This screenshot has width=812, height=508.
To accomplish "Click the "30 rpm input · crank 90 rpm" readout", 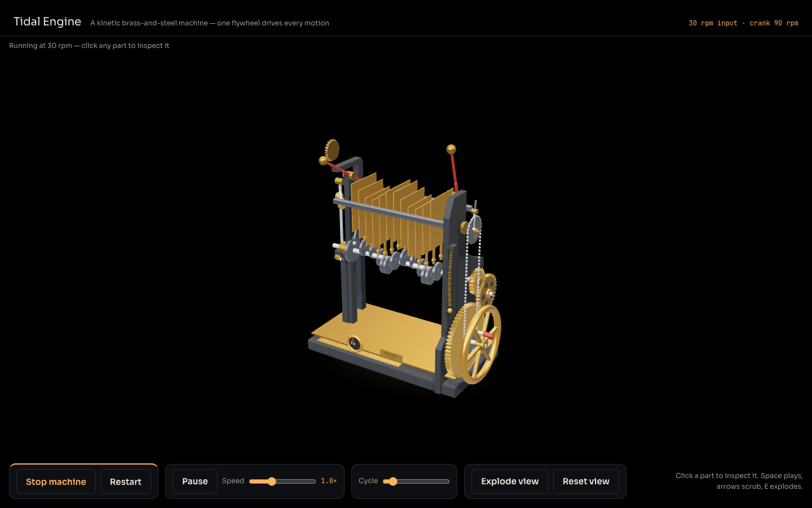I will pos(743,23).
